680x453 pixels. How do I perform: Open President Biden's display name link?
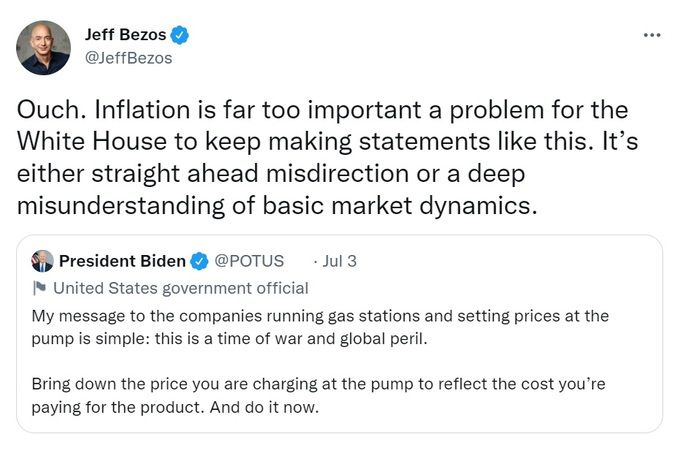click(x=122, y=261)
